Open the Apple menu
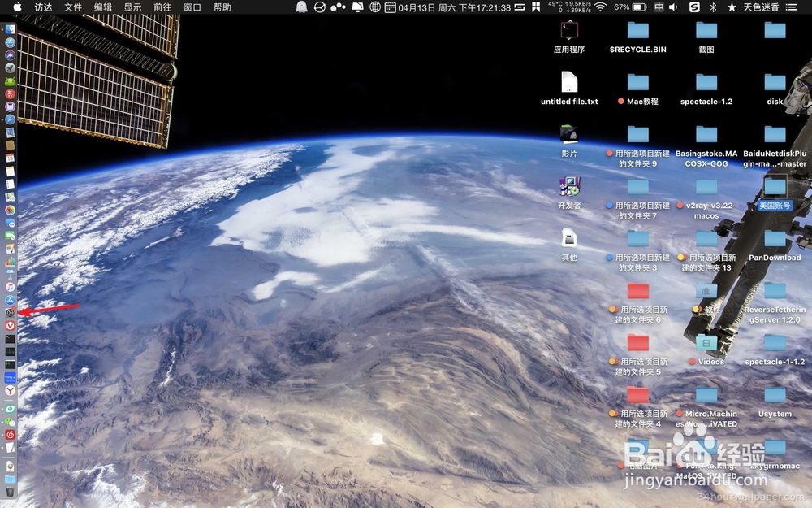 tap(17, 7)
